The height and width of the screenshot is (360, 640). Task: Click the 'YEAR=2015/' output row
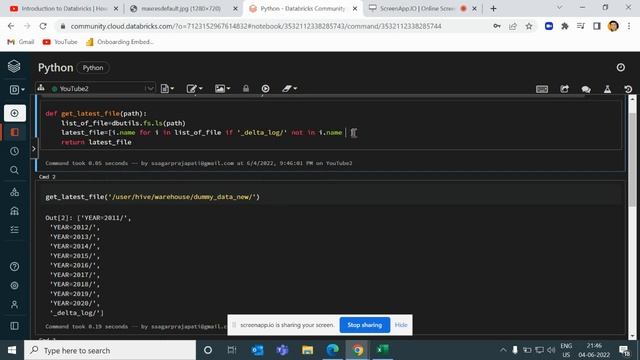[x=75, y=256]
